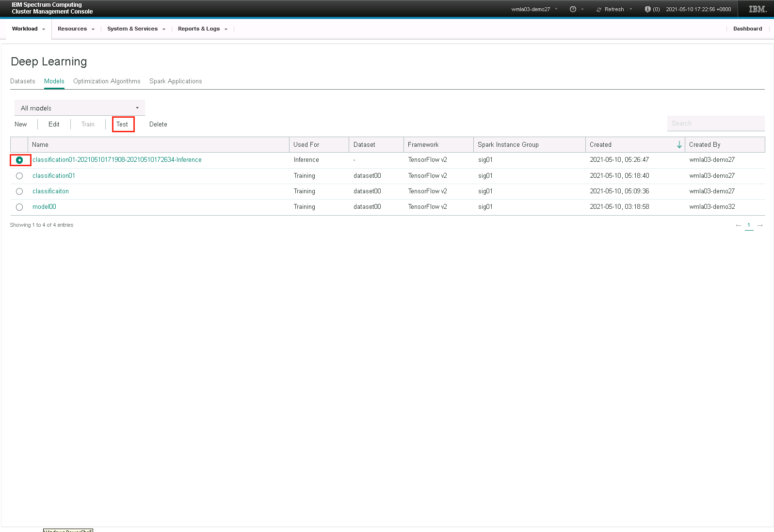Expand the help menu arrow
774x532 pixels.
coord(582,9)
